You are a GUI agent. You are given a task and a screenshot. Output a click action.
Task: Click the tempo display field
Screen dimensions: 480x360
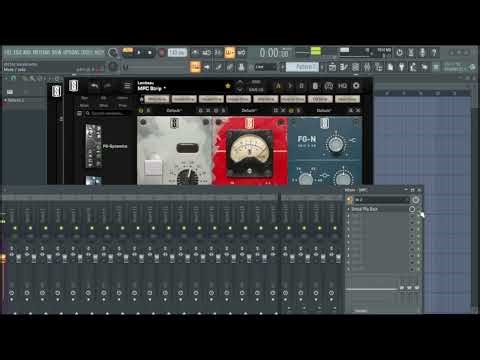tap(177, 53)
